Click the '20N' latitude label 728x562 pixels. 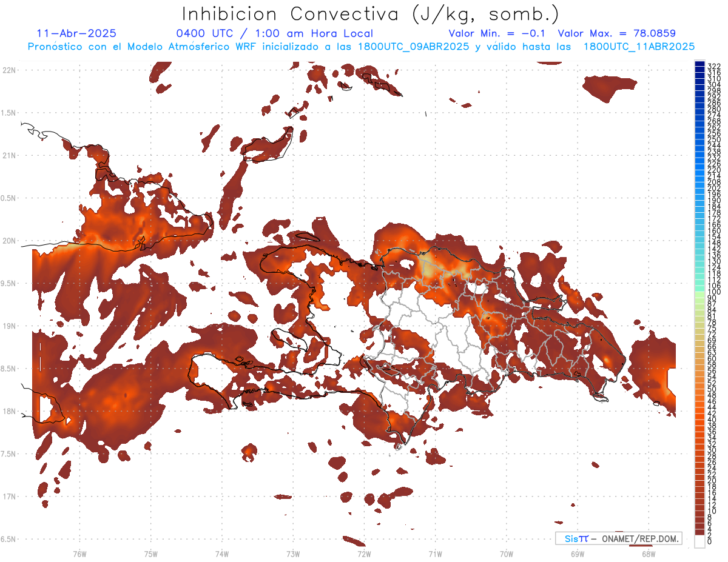[x=8, y=241]
